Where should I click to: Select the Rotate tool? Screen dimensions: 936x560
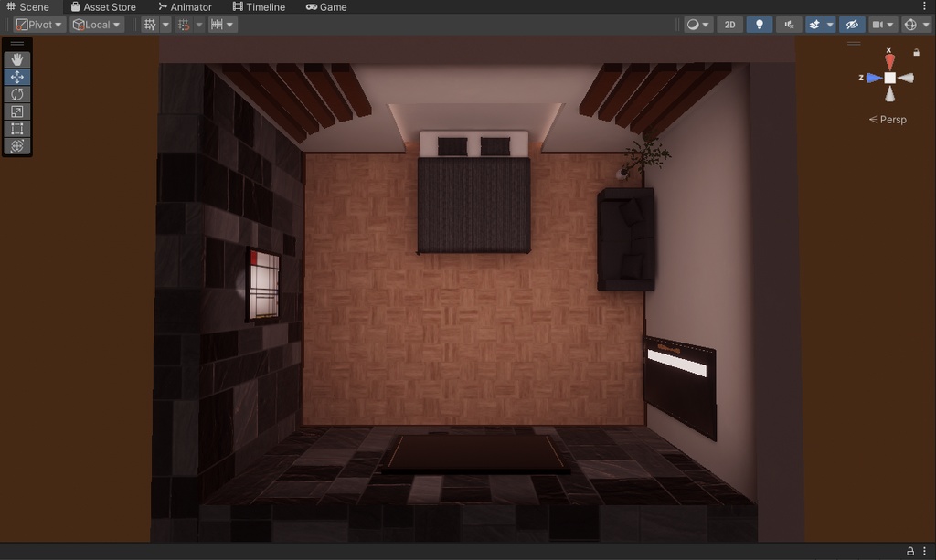point(16,93)
